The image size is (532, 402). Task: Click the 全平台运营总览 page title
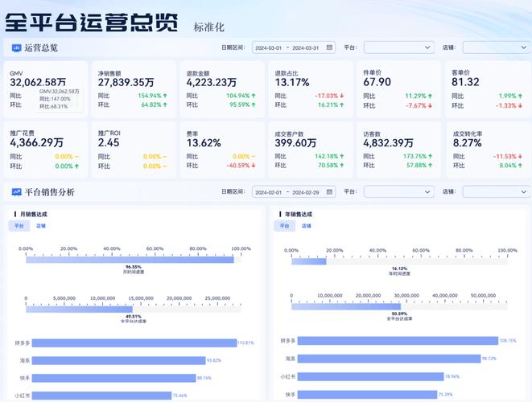[92, 23]
